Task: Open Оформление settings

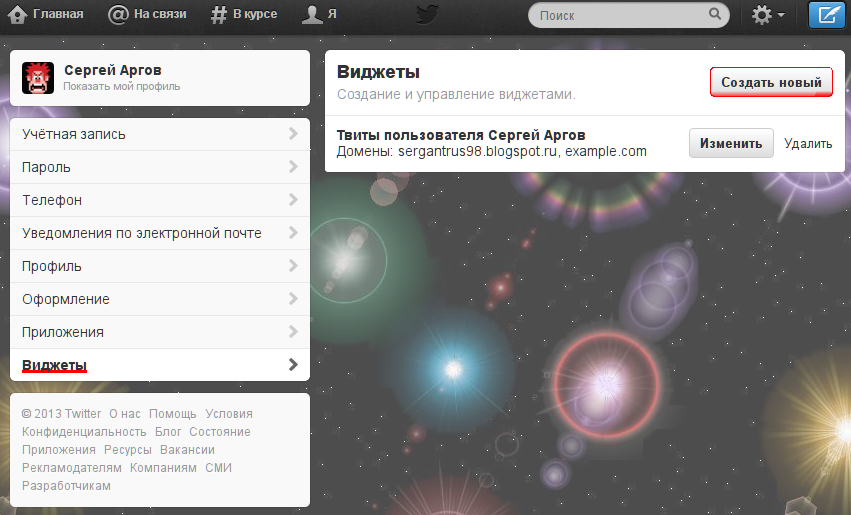Action: 160,299
